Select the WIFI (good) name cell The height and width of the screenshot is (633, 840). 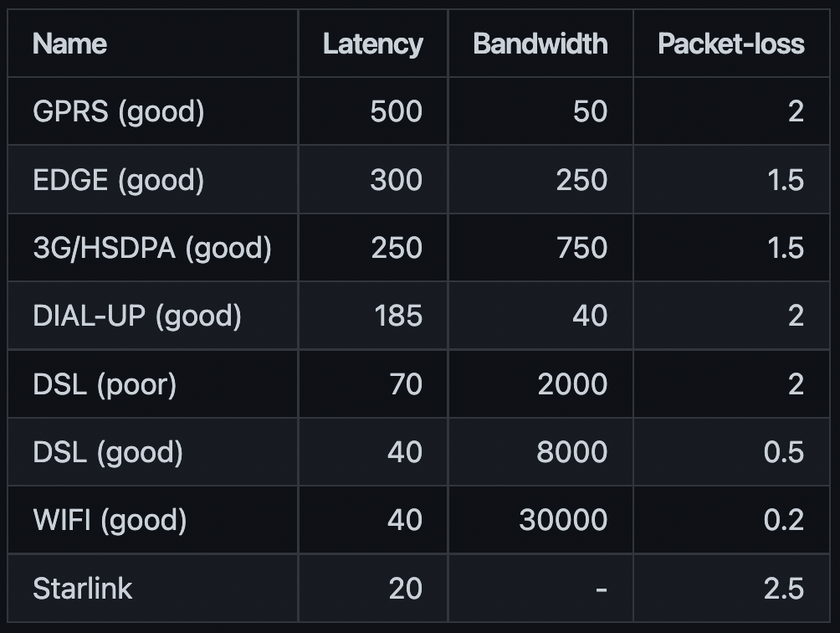point(110,520)
